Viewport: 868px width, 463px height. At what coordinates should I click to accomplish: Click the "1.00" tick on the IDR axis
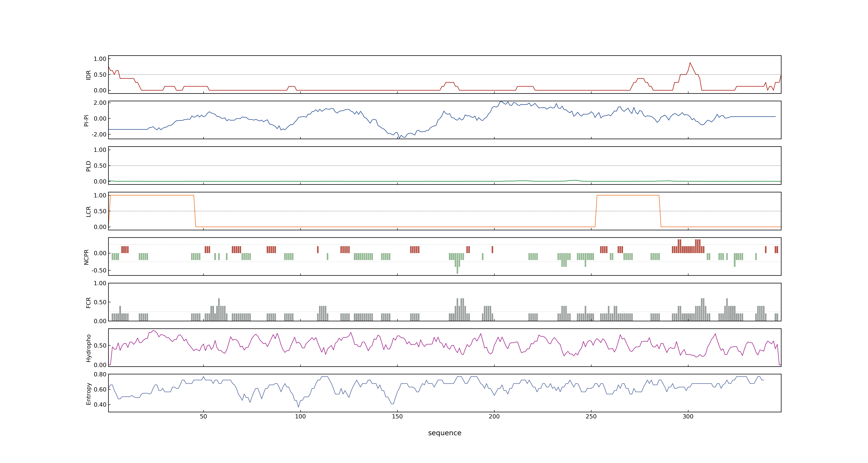click(x=100, y=59)
